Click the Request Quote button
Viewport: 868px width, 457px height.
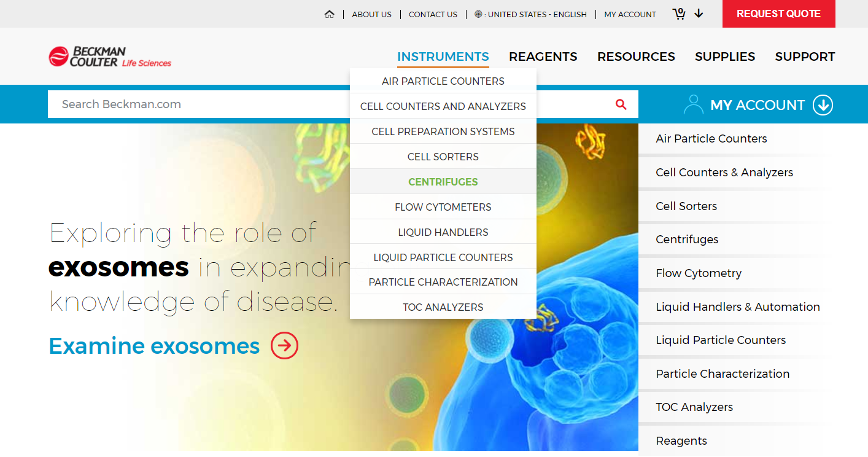pos(778,14)
